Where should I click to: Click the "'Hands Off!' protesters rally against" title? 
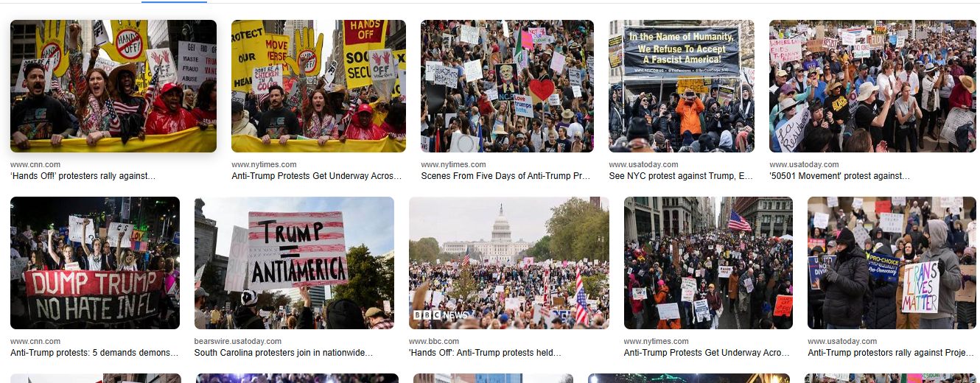pos(83,176)
